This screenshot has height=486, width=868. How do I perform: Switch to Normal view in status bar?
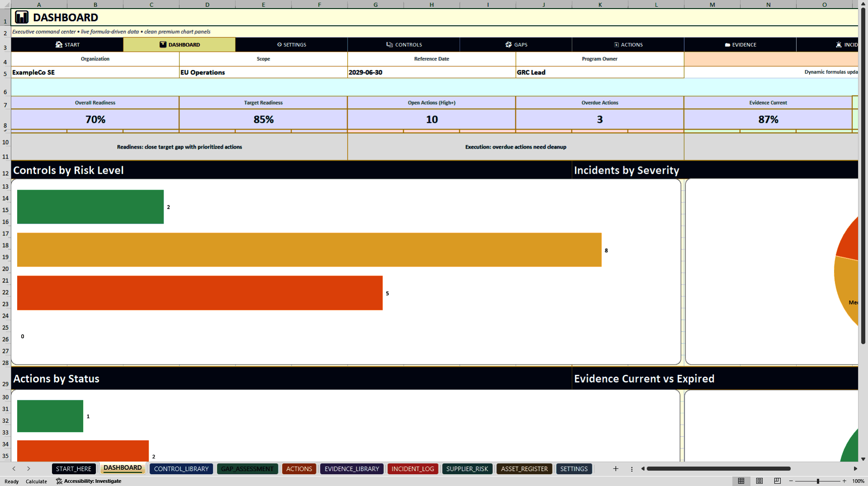pos(741,481)
